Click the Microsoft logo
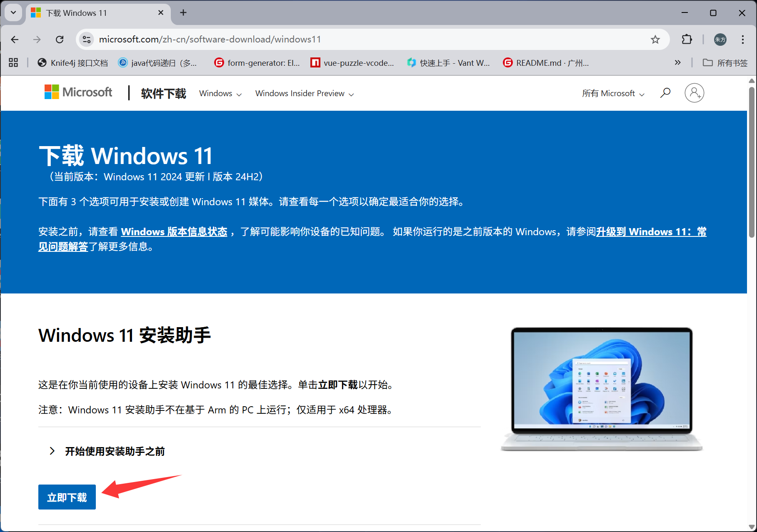 (78, 92)
